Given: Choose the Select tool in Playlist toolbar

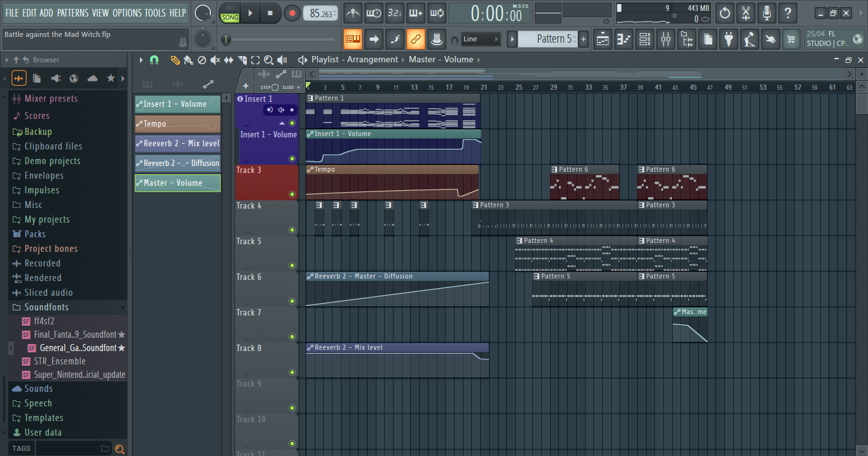Looking at the screenshot, I should (255, 60).
